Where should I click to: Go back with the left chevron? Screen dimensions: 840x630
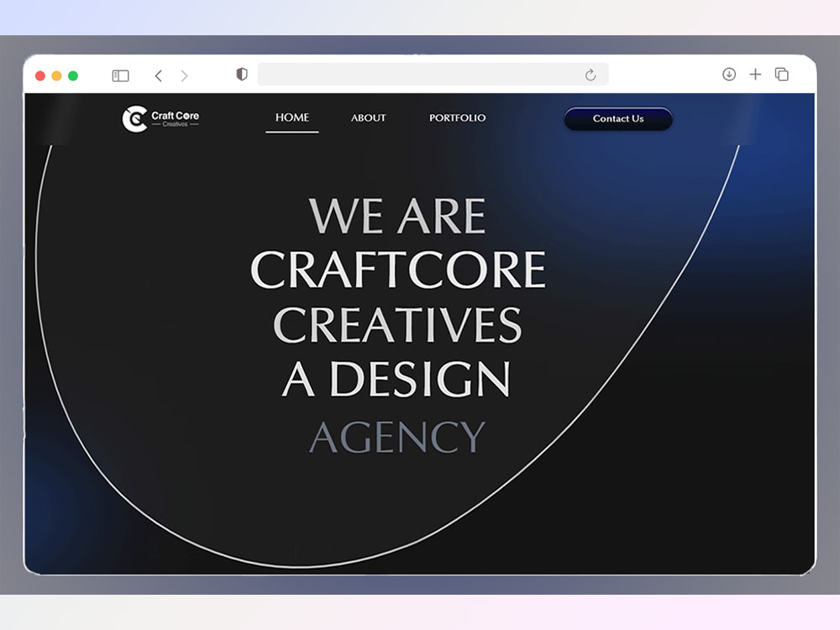coord(159,76)
